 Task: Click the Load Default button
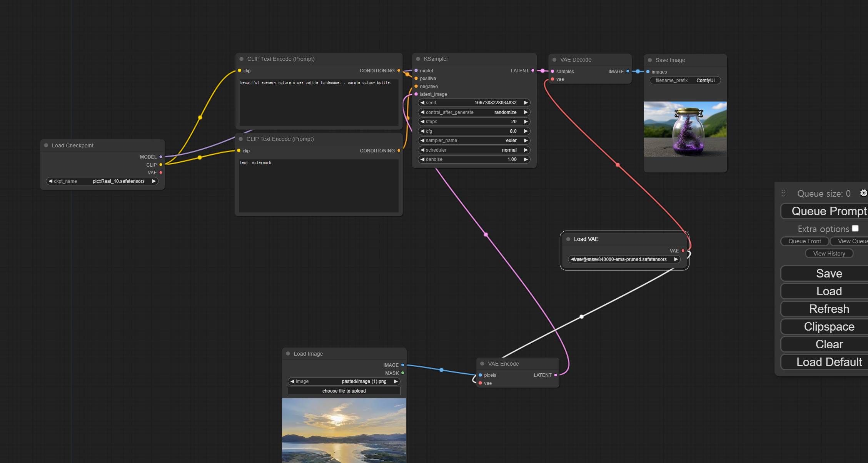click(x=829, y=362)
